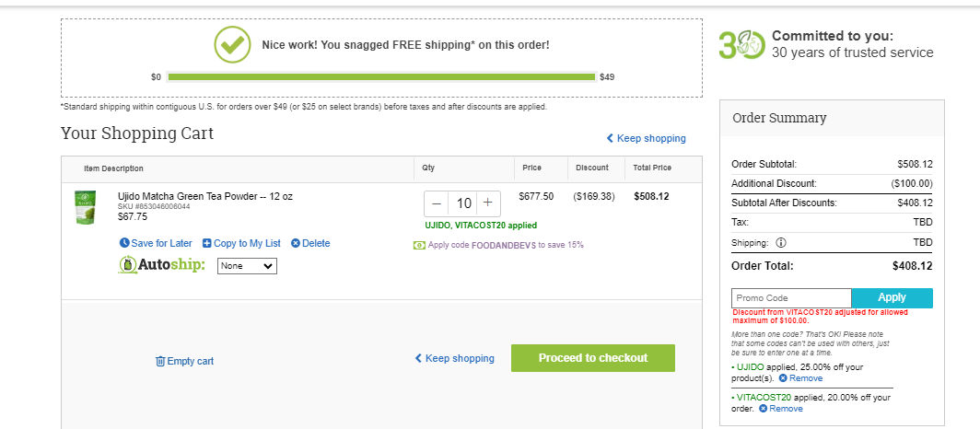The height and width of the screenshot is (429, 980).
Task: Click the Copy to My List plus icon
Action: pos(207,244)
